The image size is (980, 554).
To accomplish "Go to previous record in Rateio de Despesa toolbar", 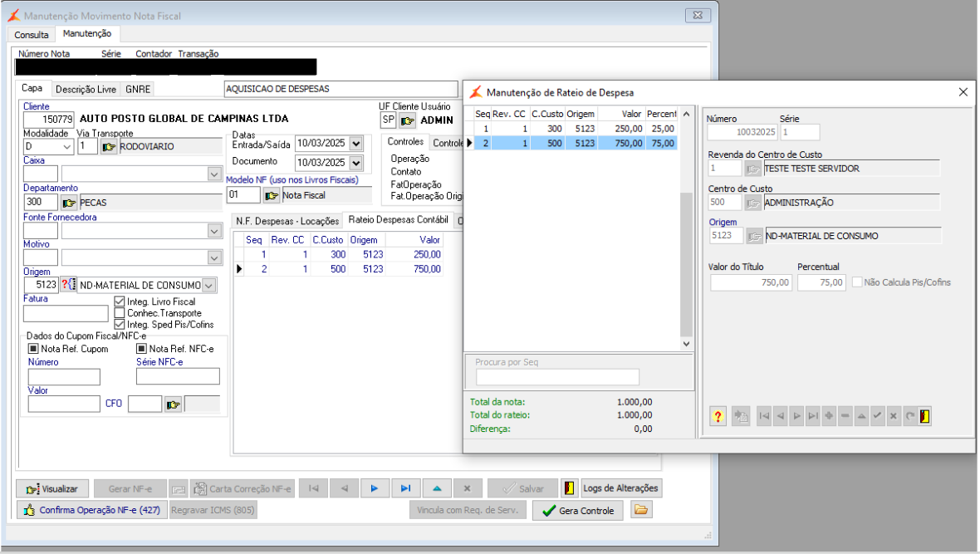I will point(780,416).
